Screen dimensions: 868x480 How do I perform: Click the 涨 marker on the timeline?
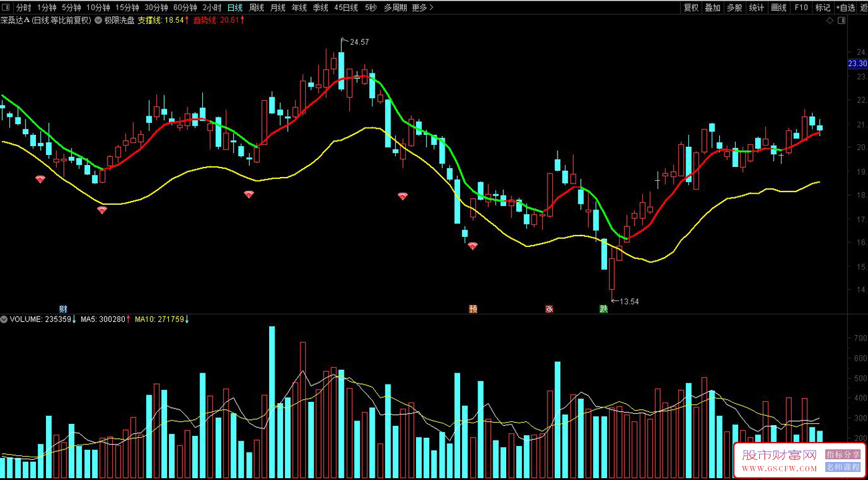click(x=549, y=309)
